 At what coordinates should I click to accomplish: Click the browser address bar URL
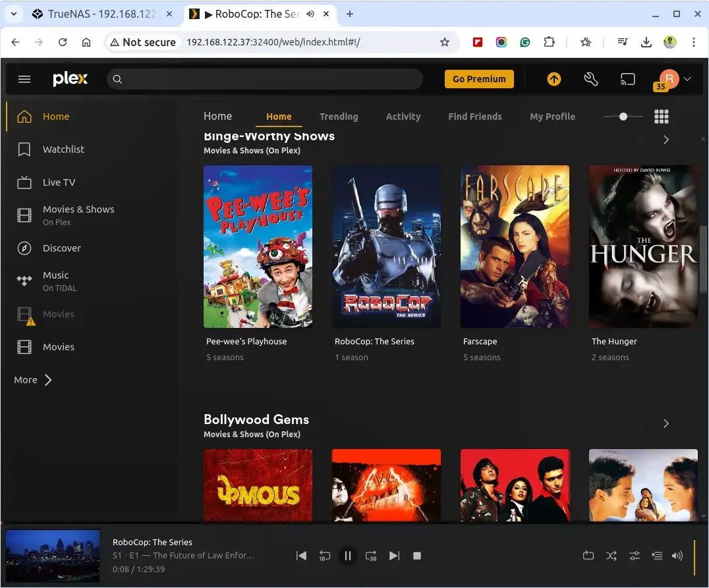click(273, 42)
